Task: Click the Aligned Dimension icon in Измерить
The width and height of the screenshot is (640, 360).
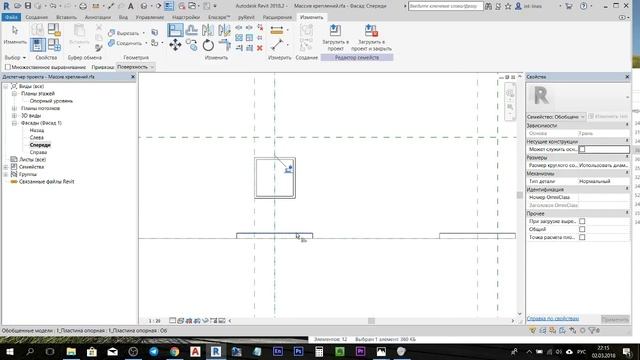Action: [x=277, y=31]
